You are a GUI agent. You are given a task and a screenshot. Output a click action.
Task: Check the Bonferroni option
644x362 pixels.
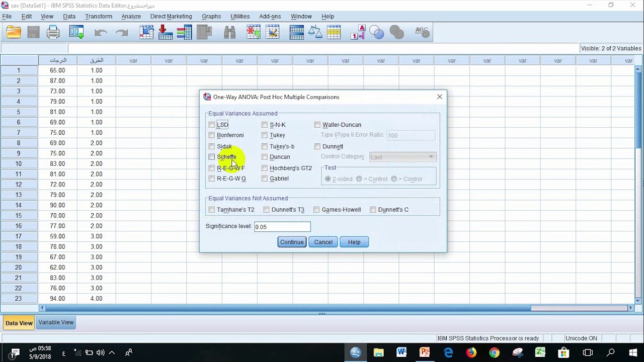tap(212, 135)
